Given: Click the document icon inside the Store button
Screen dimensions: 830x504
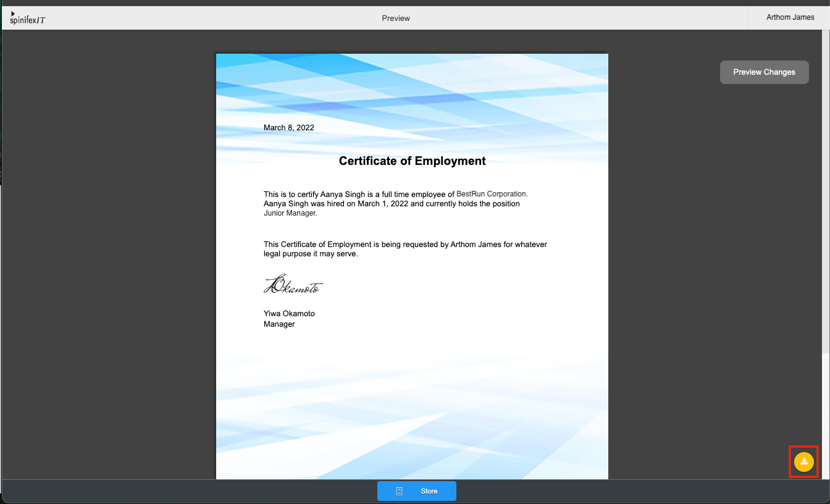Looking at the screenshot, I should [x=400, y=491].
